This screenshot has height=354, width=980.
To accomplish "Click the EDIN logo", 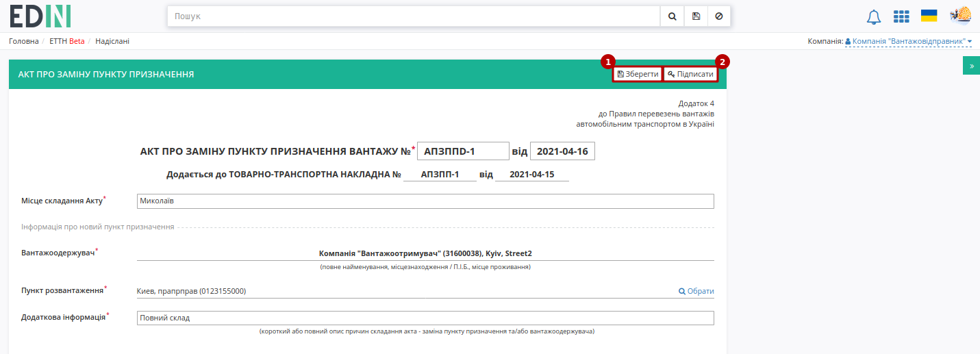I will click(40, 16).
